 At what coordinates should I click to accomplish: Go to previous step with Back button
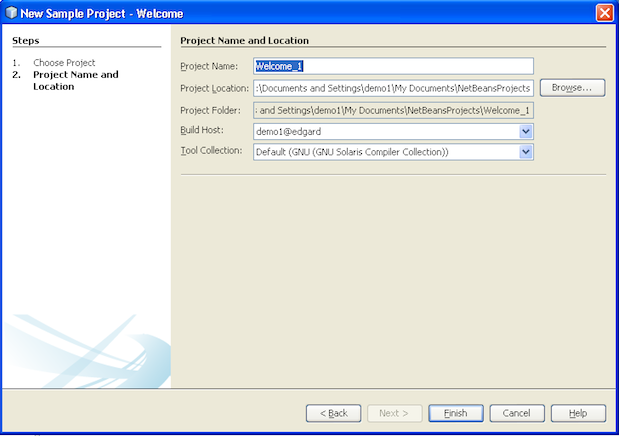(x=332, y=413)
